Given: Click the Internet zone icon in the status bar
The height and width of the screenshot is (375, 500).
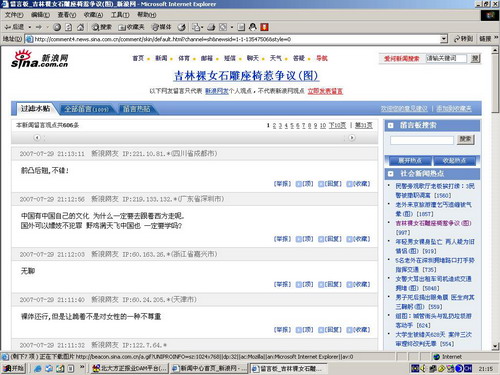Looking at the screenshot, I should [436, 357].
